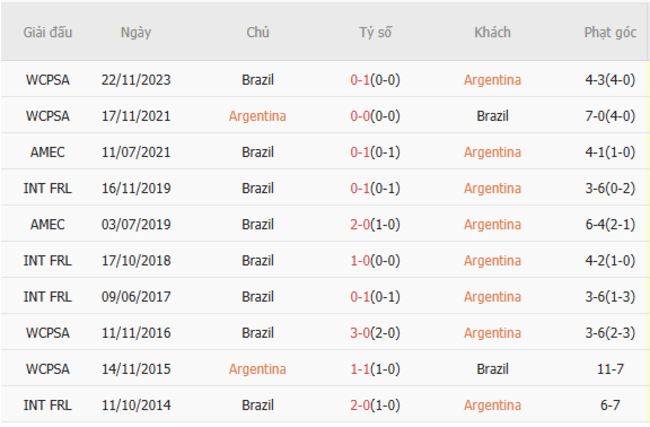Select home team Argentina in 17/11/2021 row
The image size is (650, 427).
pos(257,115)
